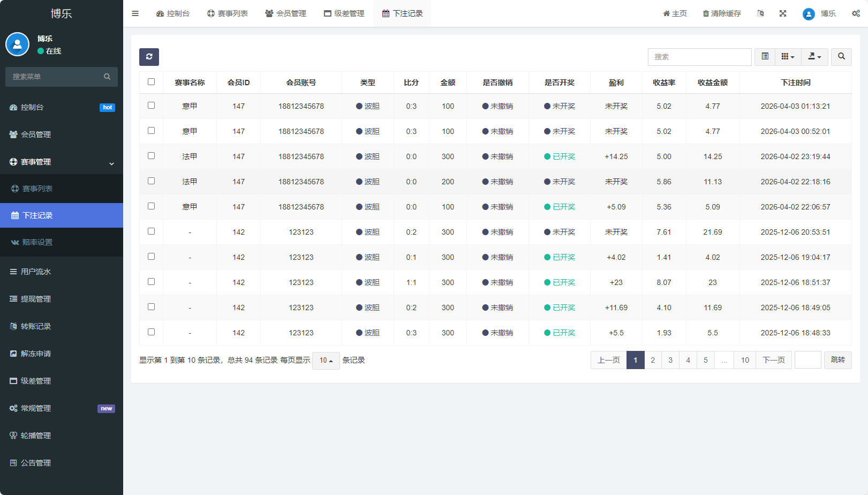Screen dimensions: 868x495
Task: Switch to the 控制台 tab
Action: coord(173,13)
